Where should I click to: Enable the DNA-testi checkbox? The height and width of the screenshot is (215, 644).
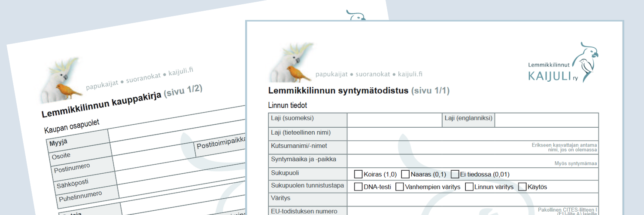[358, 187]
